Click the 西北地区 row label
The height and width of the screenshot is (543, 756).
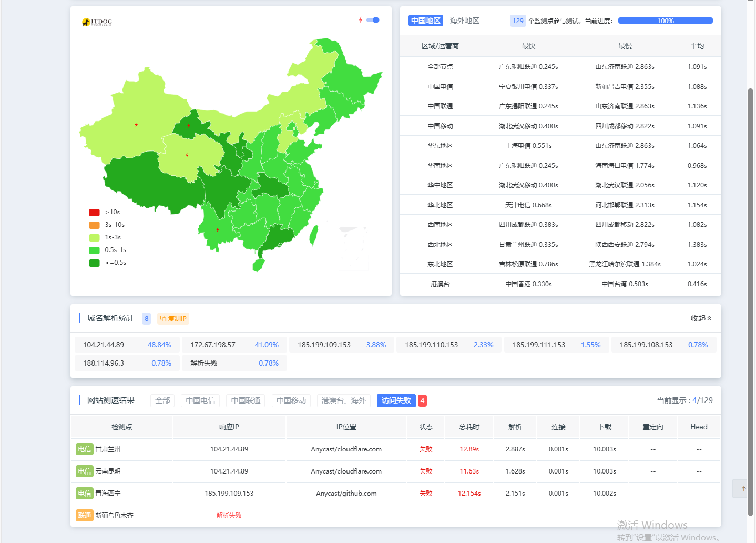pos(440,245)
